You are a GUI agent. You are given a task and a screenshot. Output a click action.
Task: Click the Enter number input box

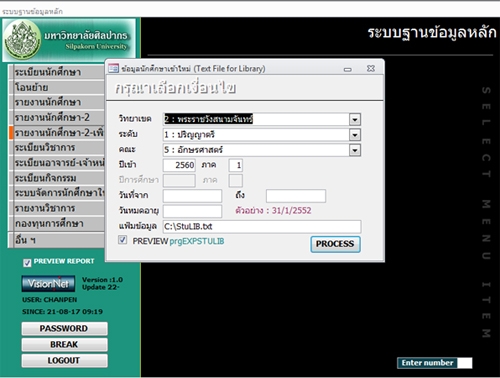[465, 363]
